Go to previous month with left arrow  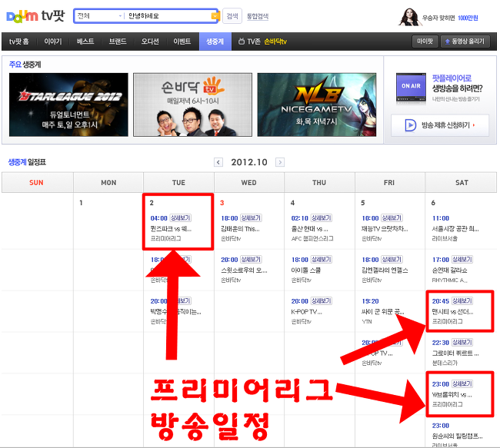[218, 162]
